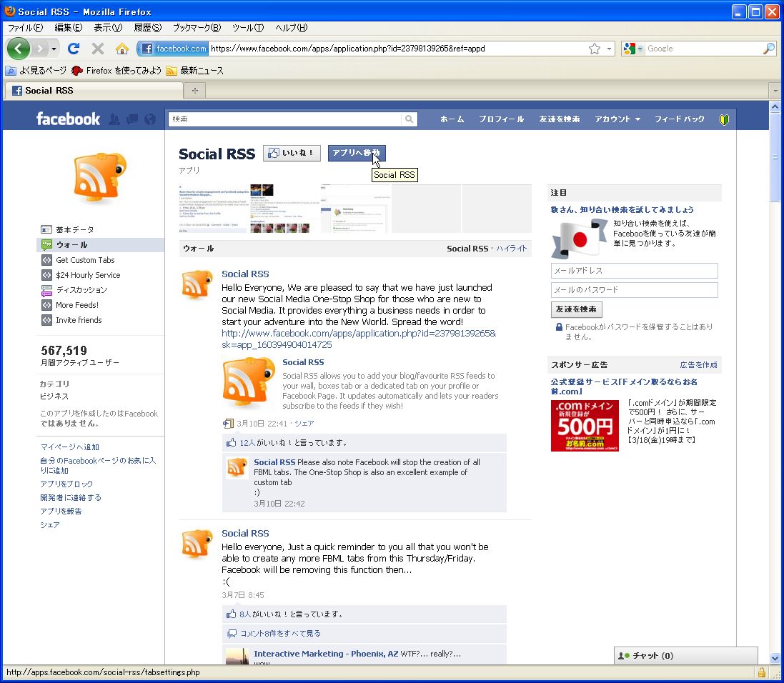The image size is (784, 683).
Task: Open the ブックマーク menu
Action: tap(197, 27)
